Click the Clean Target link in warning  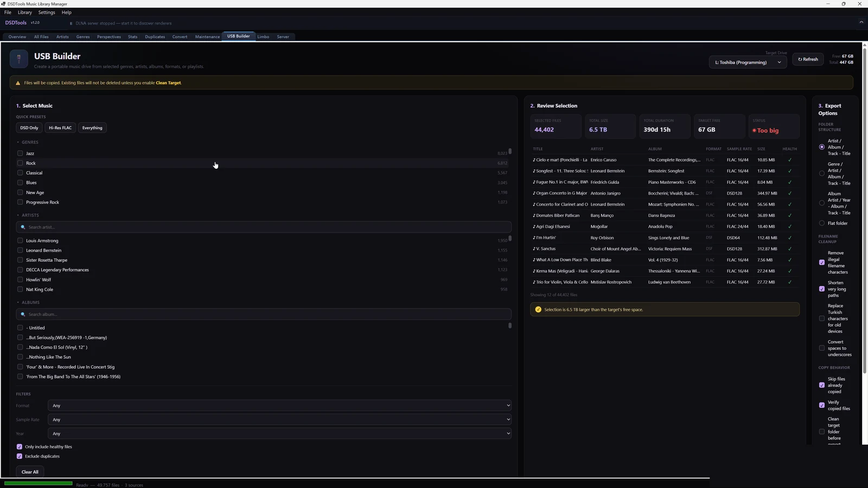(168, 83)
